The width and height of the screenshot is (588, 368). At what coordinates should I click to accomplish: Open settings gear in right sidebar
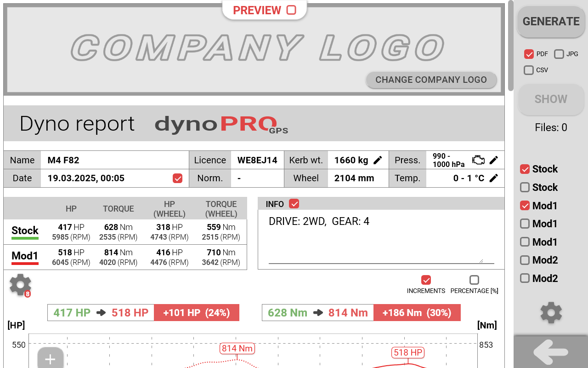click(x=551, y=313)
